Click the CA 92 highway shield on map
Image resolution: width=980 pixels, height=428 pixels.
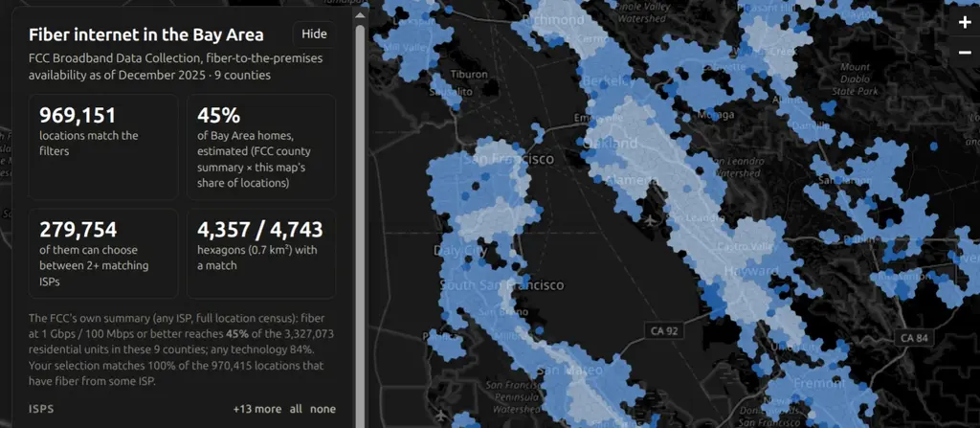(662, 329)
